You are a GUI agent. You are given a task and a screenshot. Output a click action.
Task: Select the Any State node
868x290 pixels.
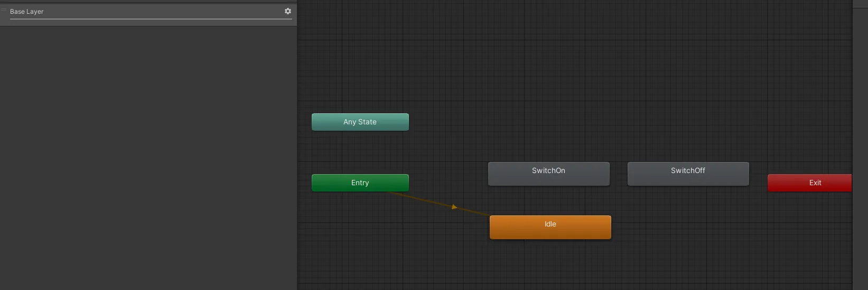pos(360,122)
